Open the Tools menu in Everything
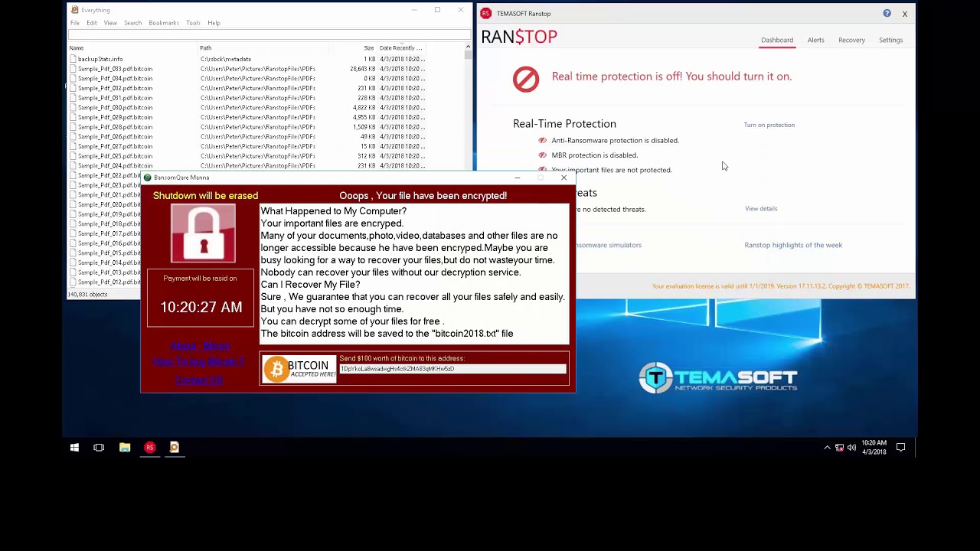Screen dimensions: 980x551 point(193,23)
